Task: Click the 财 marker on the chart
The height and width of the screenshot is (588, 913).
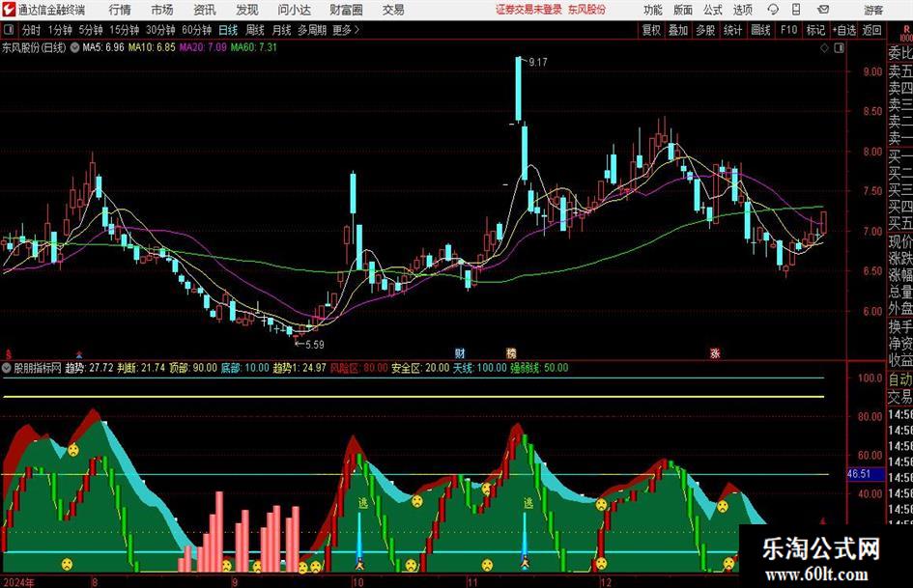Action: (x=460, y=353)
